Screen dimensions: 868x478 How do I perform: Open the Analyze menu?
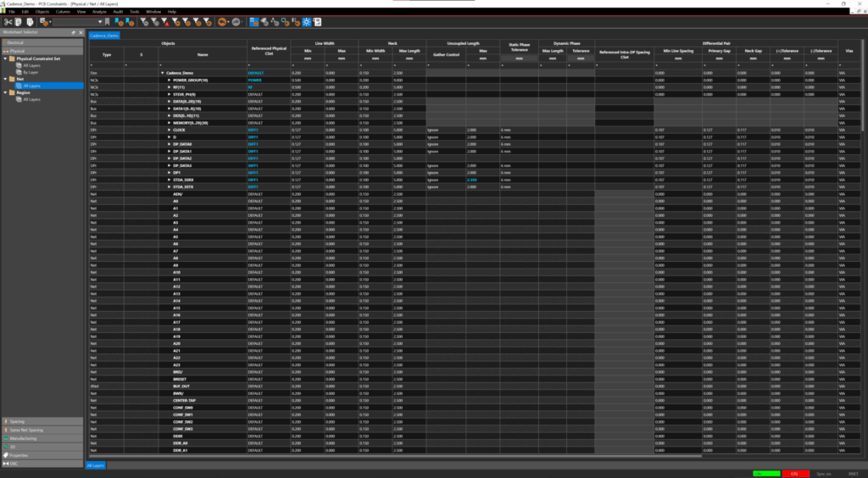click(100, 12)
